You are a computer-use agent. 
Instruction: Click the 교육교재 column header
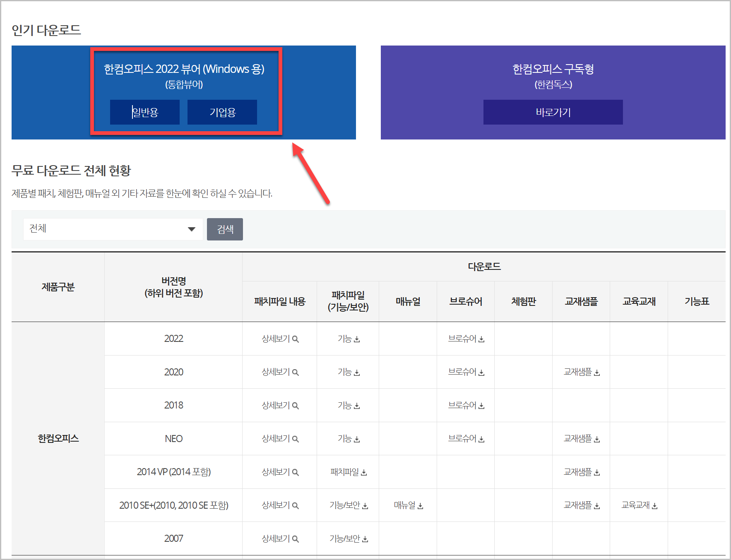(639, 301)
